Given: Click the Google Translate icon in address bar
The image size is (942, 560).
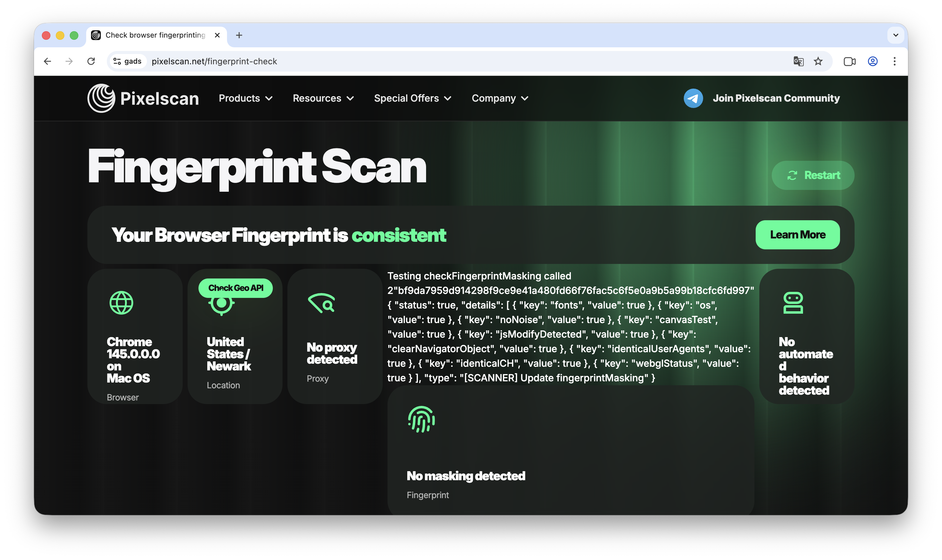Looking at the screenshot, I should coord(798,61).
